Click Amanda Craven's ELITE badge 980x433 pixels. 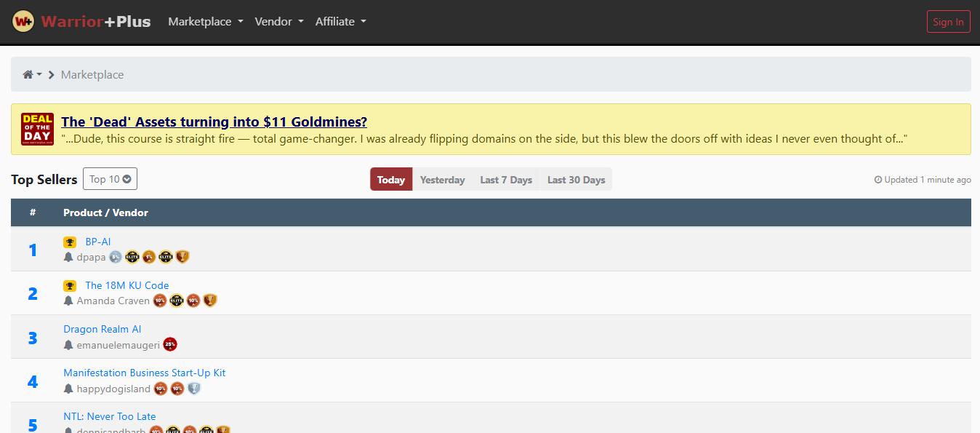point(177,301)
